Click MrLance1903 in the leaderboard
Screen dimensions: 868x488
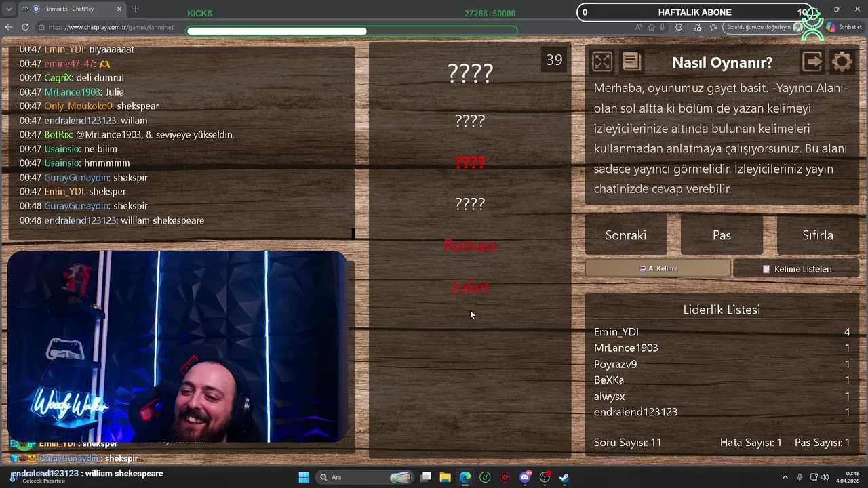click(x=626, y=348)
